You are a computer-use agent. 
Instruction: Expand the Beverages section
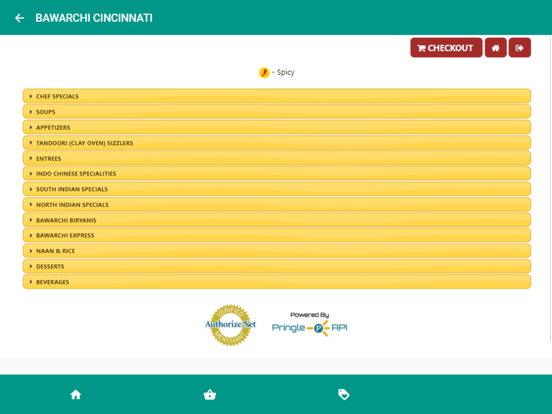(277, 282)
